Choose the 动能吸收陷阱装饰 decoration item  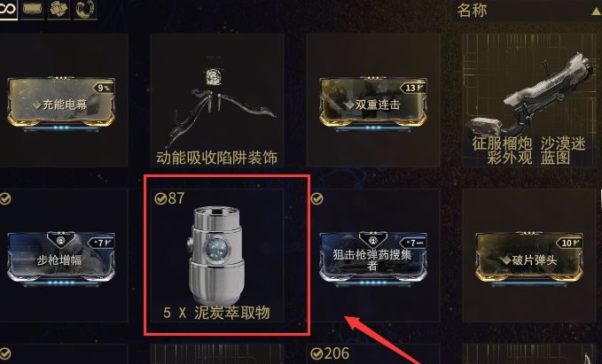click(216, 100)
